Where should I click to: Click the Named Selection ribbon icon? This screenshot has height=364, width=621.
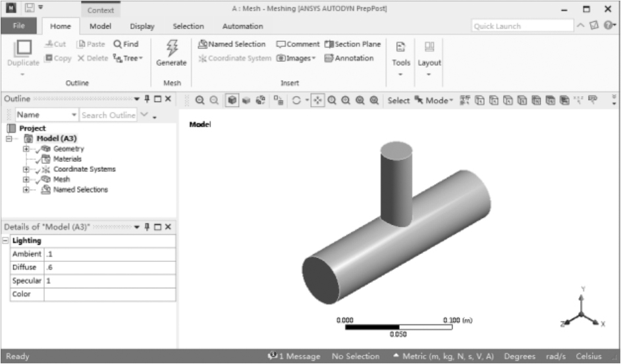[232, 44]
